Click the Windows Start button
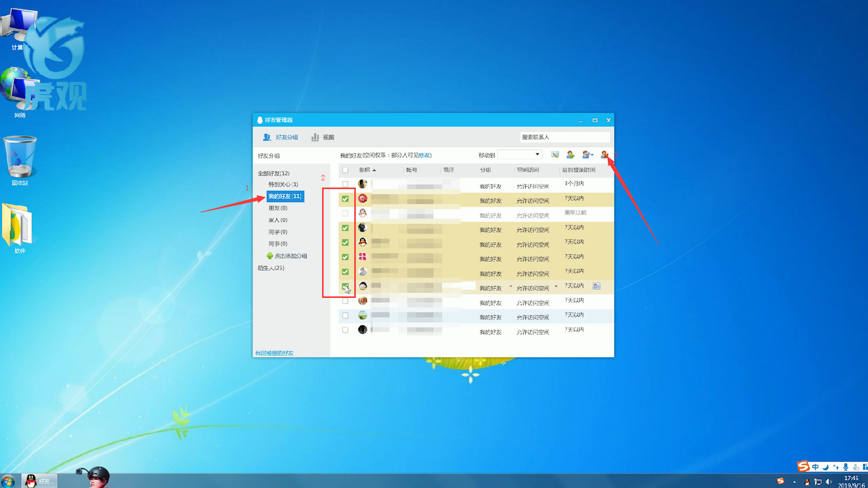Image resolution: width=868 pixels, height=488 pixels. (8, 481)
